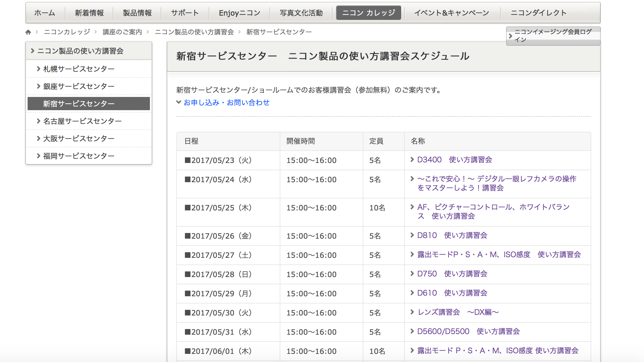Click chevron icon beside 札幌サービスセンター
This screenshot has height=362, width=644.
pos(38,69)
